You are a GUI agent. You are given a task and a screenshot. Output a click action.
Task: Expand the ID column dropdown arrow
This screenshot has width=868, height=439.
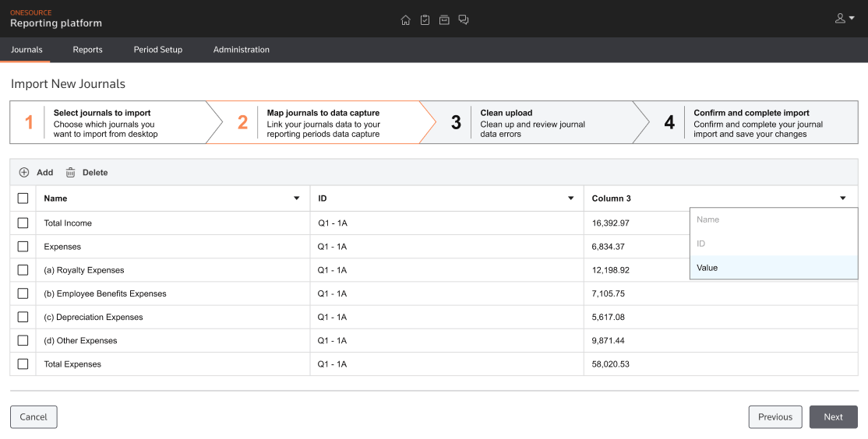(x=570, y=198)
